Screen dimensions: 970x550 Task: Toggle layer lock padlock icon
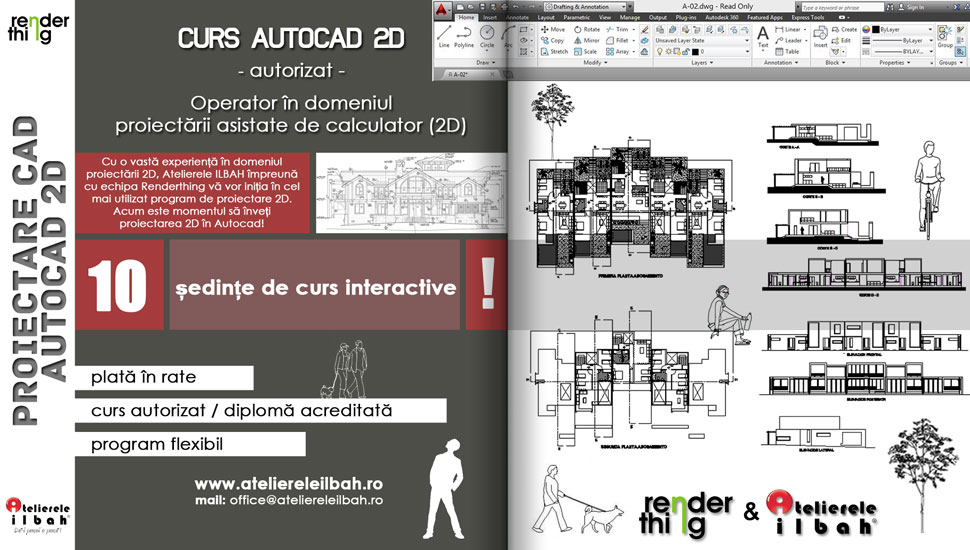pyautogui.click(x=686, y=52)
